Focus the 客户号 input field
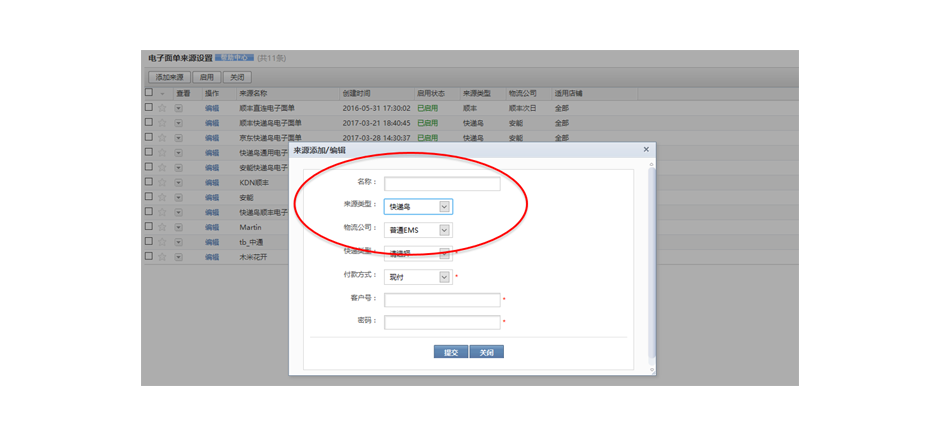The height and width of the screenshot is (428, 940). coord(442,300)
